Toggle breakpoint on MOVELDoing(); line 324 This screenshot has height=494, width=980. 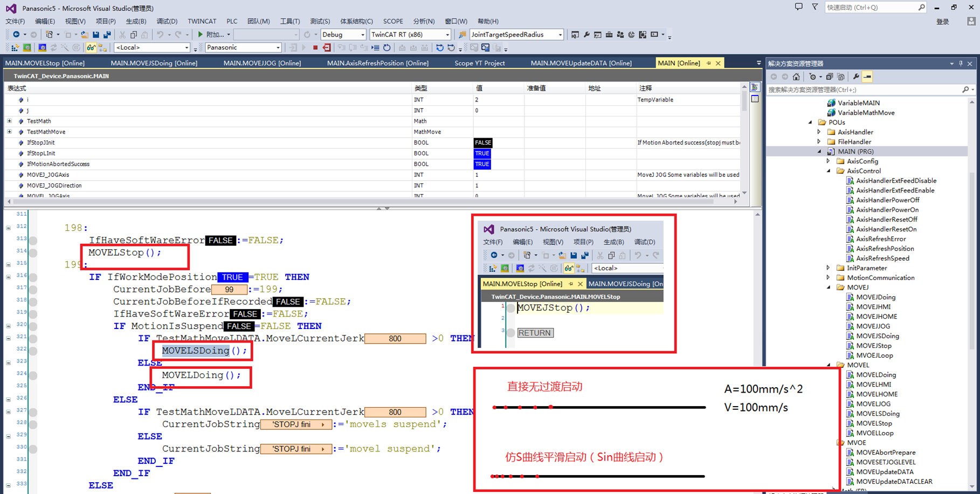[33, 375]
